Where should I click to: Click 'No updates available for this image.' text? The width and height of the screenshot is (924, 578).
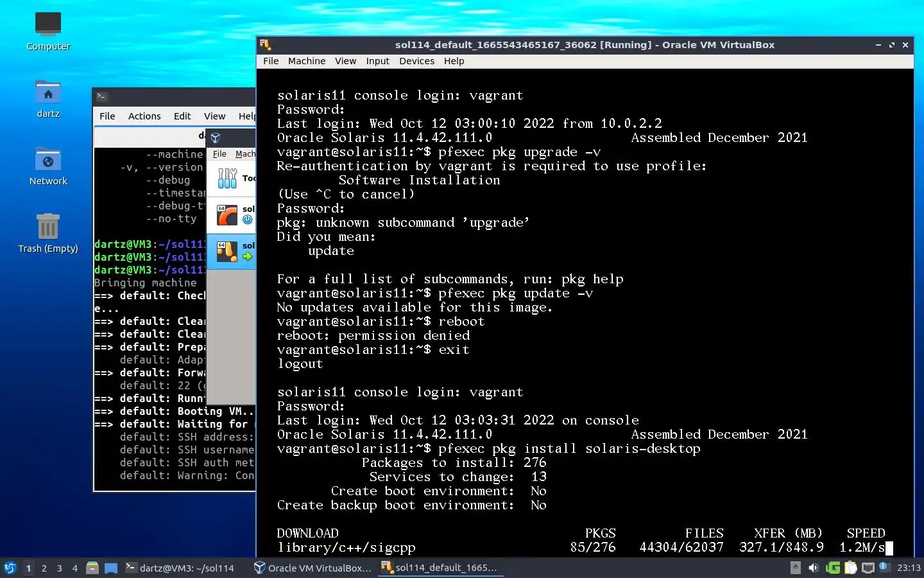[415, 308]
